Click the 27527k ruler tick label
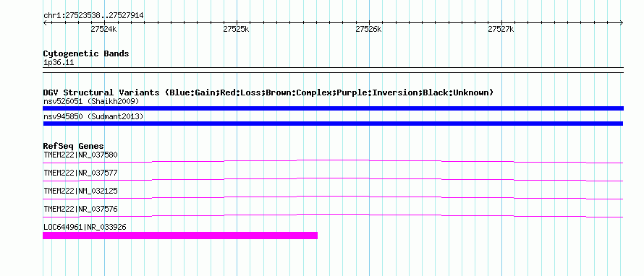 501,30
